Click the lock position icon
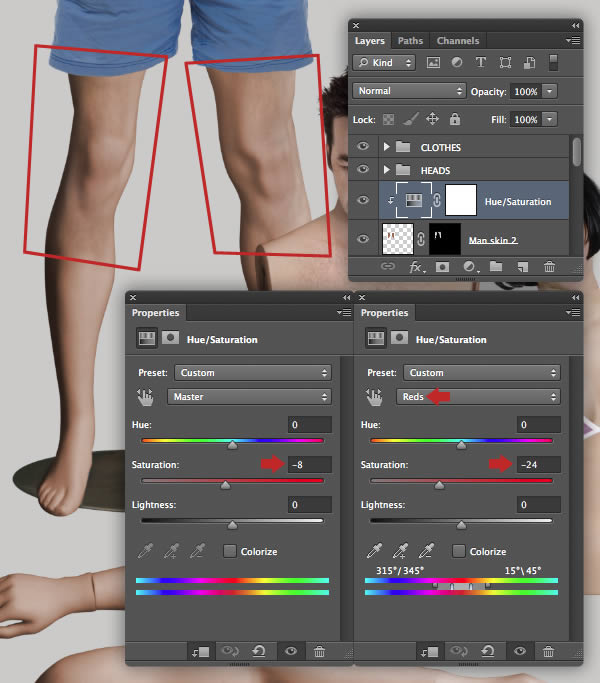This screenshot has width=600, height=683. click(x=432, y=119)
